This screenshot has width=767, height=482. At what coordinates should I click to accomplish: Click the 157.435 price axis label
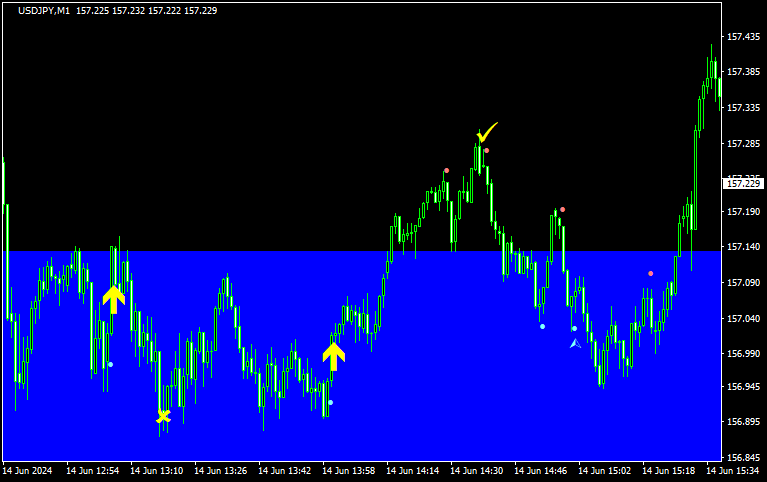pyautogui.click(x=743, y=37)
